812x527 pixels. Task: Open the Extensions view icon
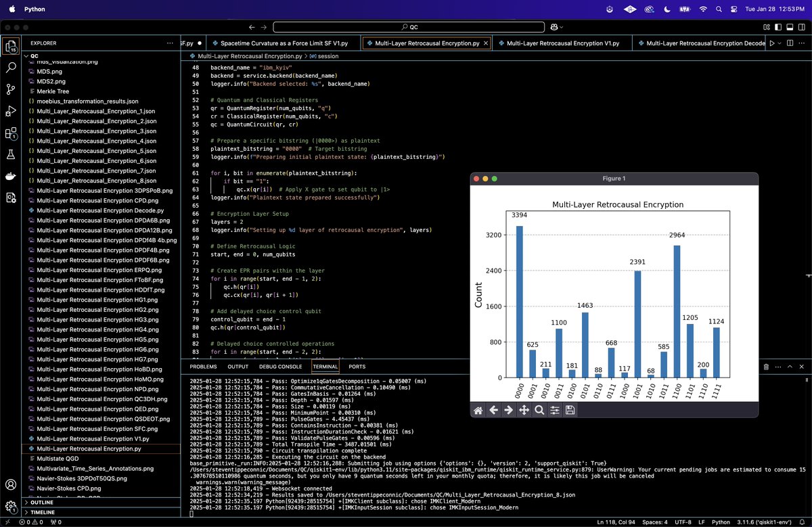coord(11,133)
